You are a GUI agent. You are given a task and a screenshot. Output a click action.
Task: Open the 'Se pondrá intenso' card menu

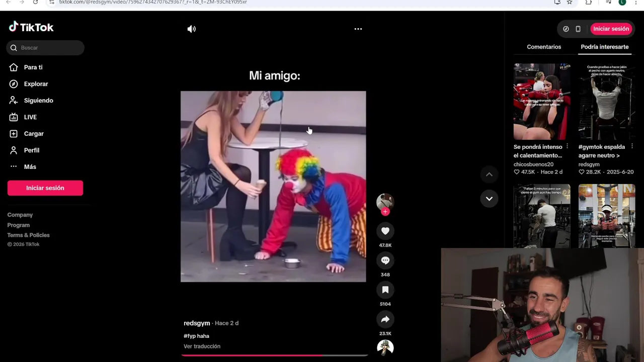[x=567, y=146]
